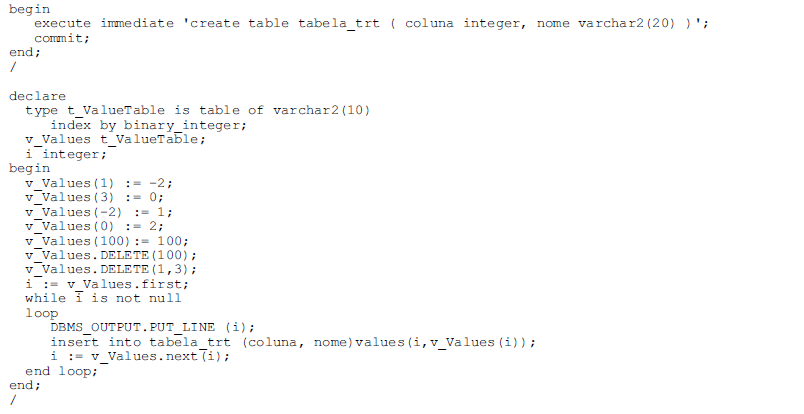Click 'index by binary_integer;' line
The height and width of the screenshot is (414, 804).
148,125
